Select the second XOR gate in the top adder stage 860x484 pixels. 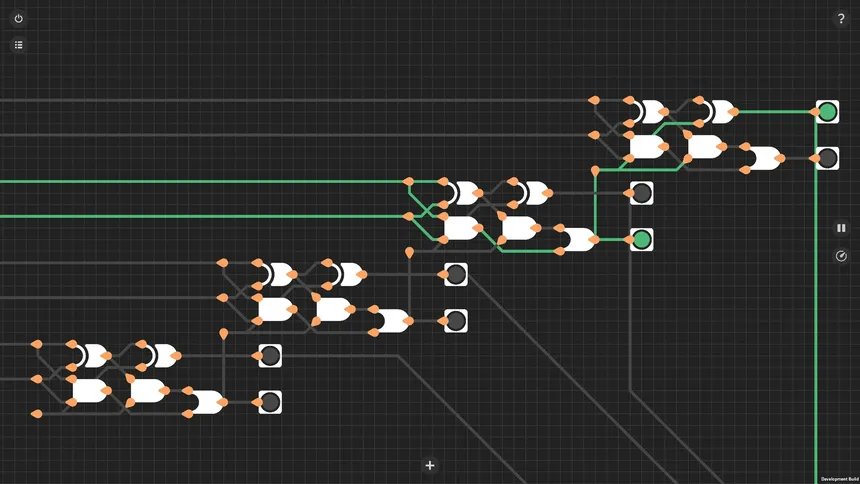point(717,112)
